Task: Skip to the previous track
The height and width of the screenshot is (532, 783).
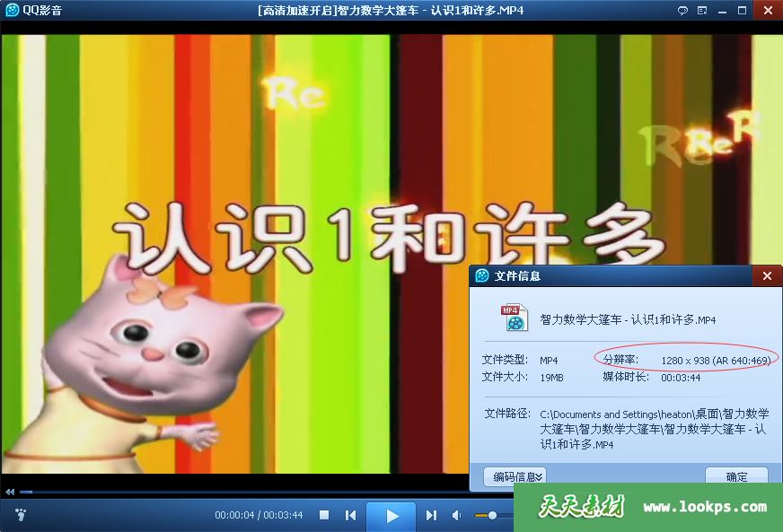Action: pyautogui.click(x=351, y=516)
